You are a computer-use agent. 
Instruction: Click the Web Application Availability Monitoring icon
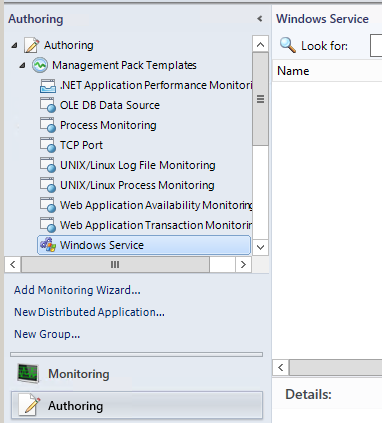[x=48, y=205]
